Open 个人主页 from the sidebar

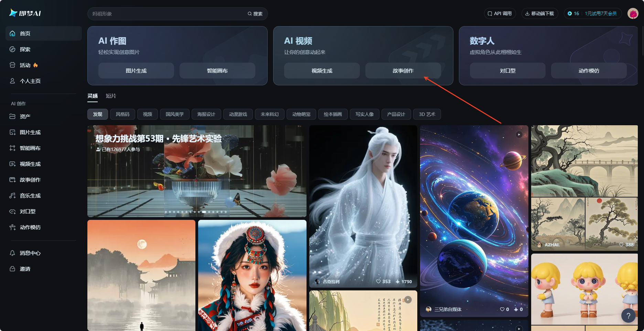point(12,81)
